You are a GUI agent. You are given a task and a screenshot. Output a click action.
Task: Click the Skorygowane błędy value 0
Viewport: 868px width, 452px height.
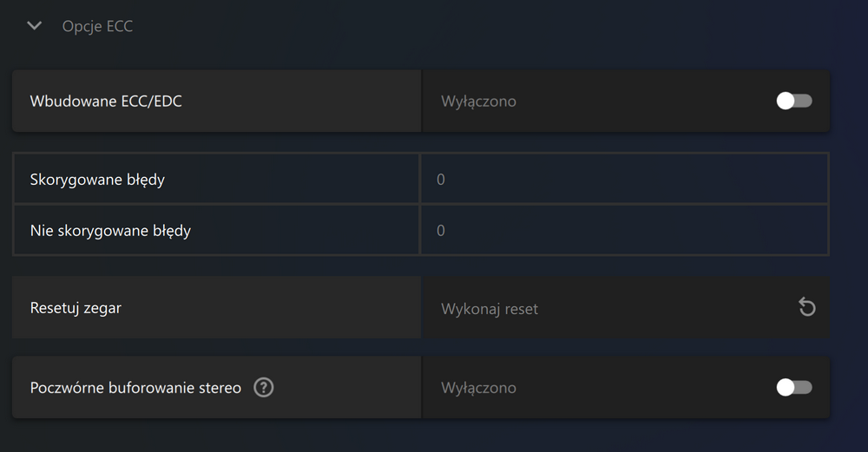[441, 180]
